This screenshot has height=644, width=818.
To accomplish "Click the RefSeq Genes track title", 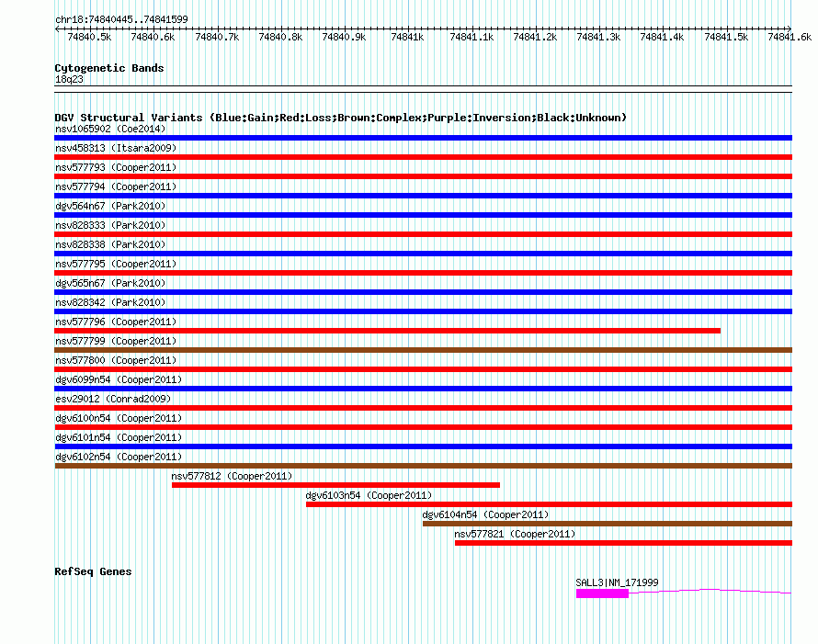I will click(x=93, y=571).
